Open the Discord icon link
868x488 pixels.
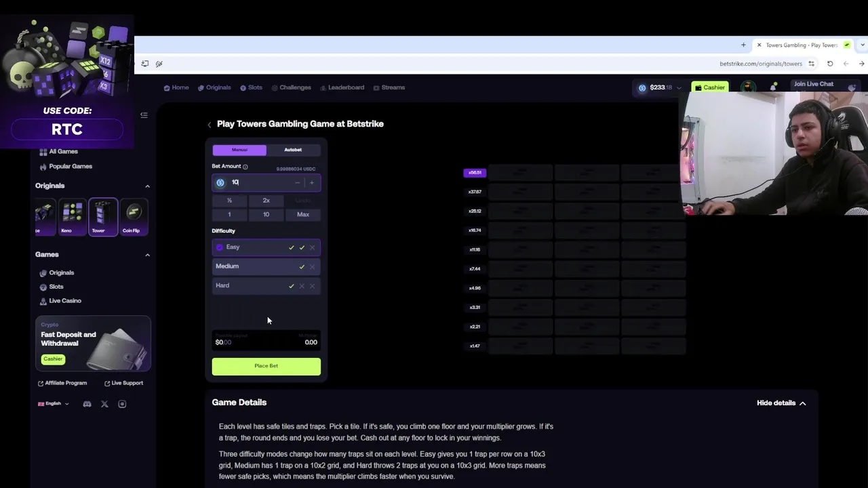click(x=87, y=404)
